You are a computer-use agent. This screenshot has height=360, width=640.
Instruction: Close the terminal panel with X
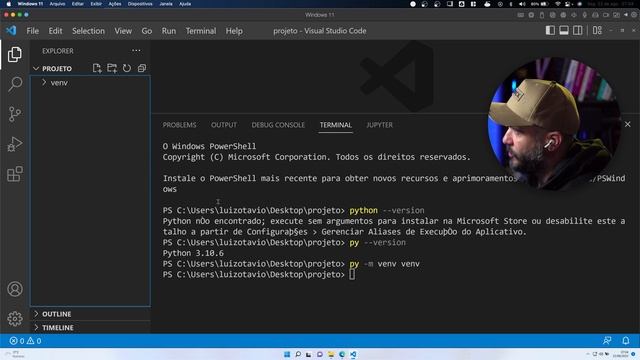pos(627,124)
